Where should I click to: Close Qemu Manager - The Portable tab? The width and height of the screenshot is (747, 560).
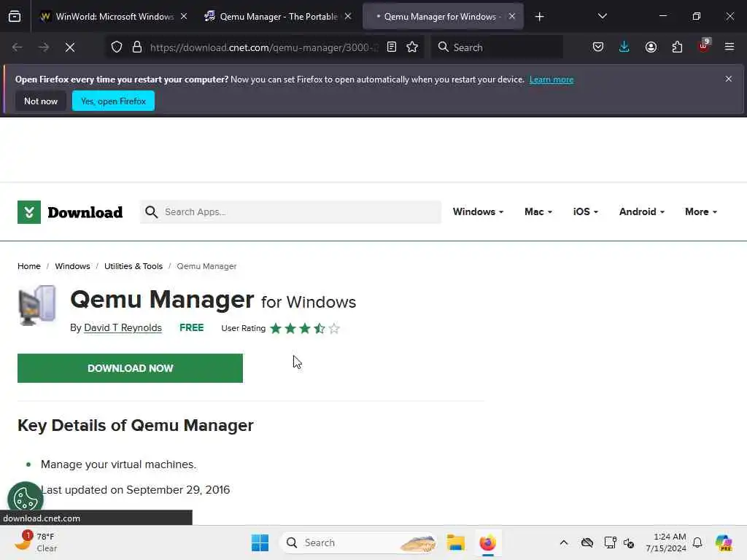[x=348, y=17]
